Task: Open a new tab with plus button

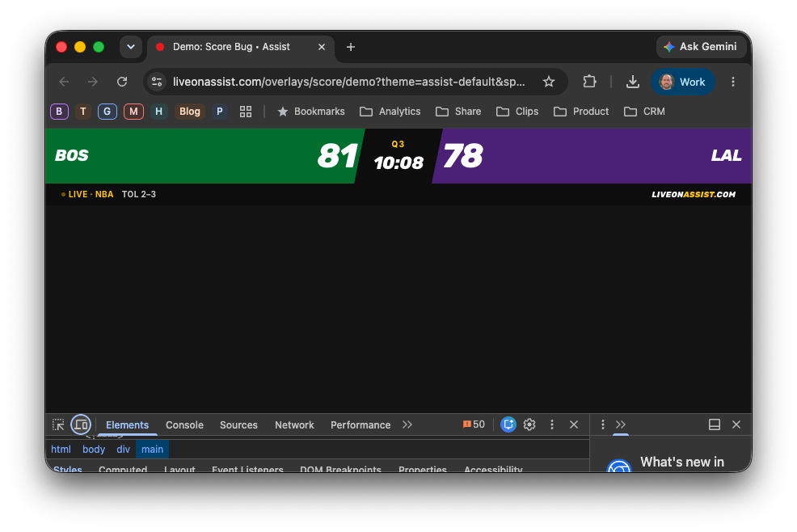Action: 351,47
